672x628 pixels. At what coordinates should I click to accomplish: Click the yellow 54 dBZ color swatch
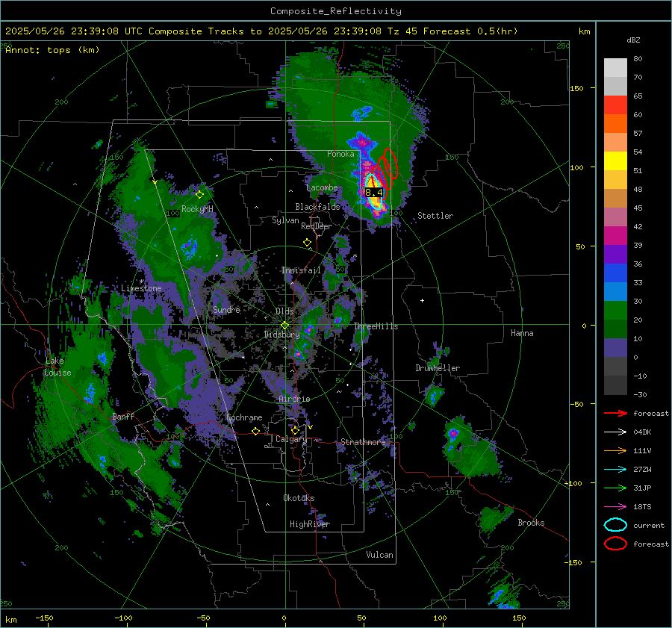coord(615,161)
